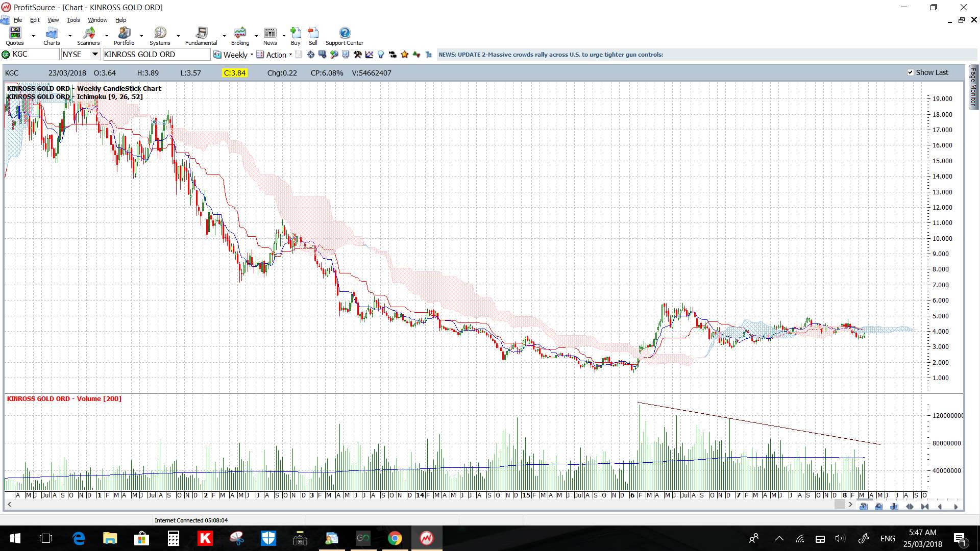Screen dimensions: 980x551
Task: Click the Volume [200] panel label
Action: coord(99,398)
